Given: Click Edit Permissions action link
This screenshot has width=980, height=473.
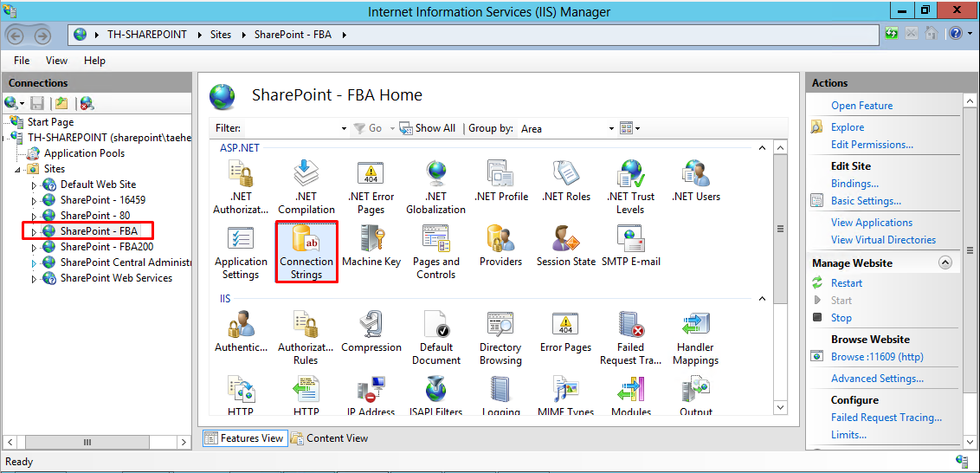Looking at the screenshot, I should point(872,145).
